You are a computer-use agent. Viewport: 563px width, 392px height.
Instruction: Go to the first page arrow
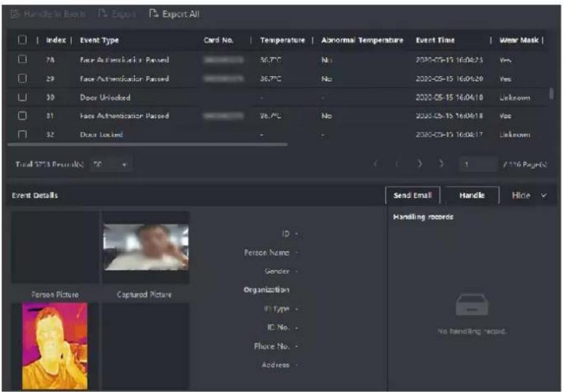[375, 164]
